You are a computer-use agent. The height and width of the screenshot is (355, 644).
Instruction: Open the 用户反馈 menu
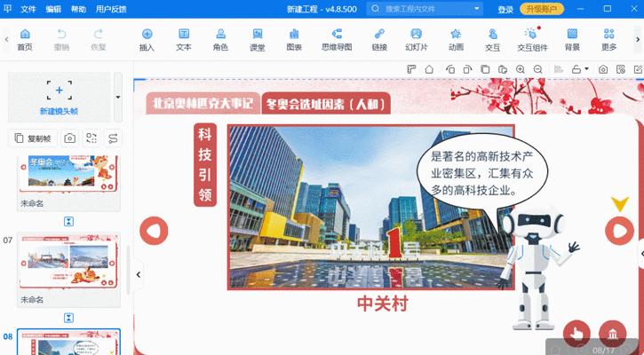(x=111, y=9)
